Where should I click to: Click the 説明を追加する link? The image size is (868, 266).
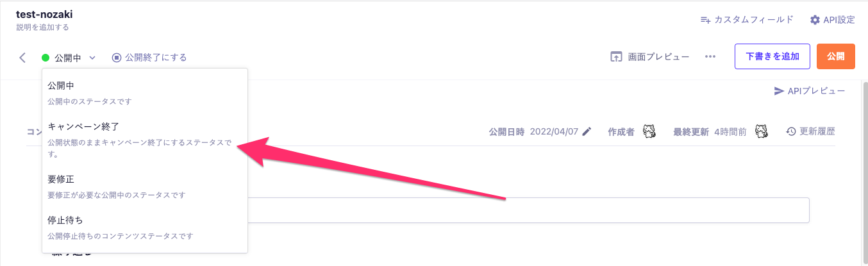coord(42,28)
